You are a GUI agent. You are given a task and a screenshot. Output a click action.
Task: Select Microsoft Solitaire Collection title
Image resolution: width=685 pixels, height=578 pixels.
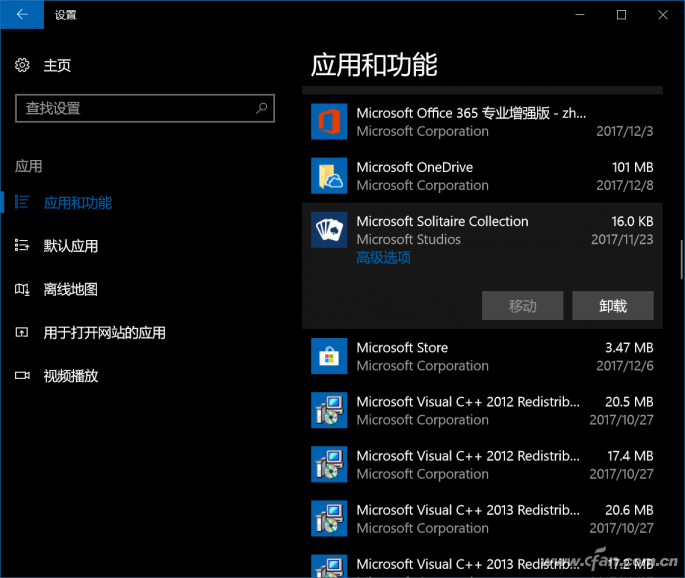442,222
